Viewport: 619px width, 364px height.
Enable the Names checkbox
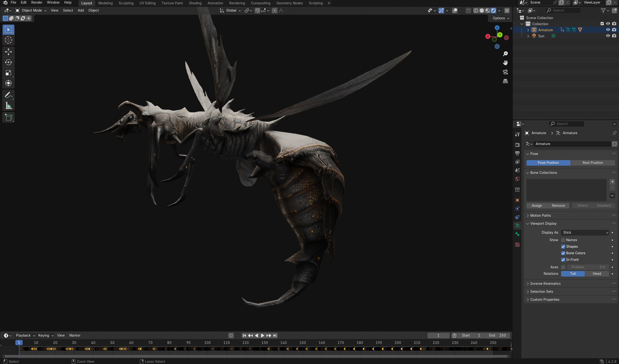coord(563,240)
